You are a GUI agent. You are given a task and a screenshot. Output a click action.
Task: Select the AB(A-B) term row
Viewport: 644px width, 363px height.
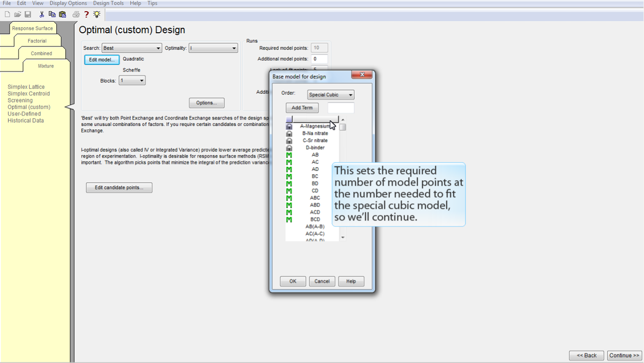pos(315,227)
